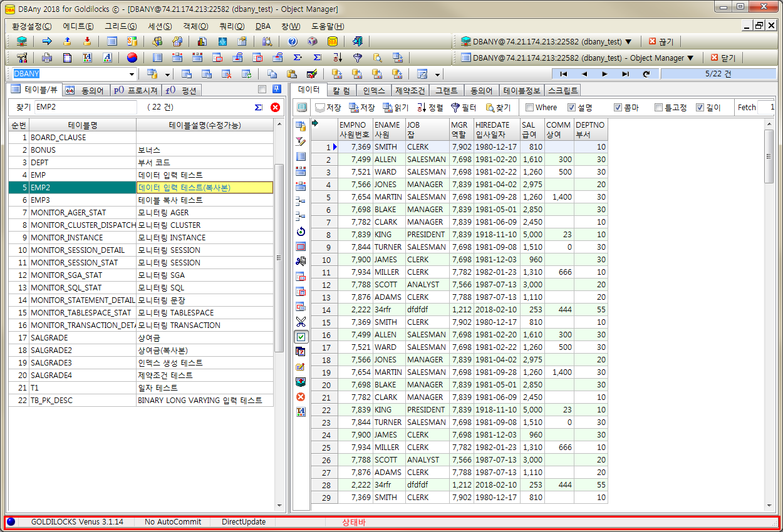Click the blue right-arrow icon in the top toolbar
Screen dimensions: 783x532
47,41
